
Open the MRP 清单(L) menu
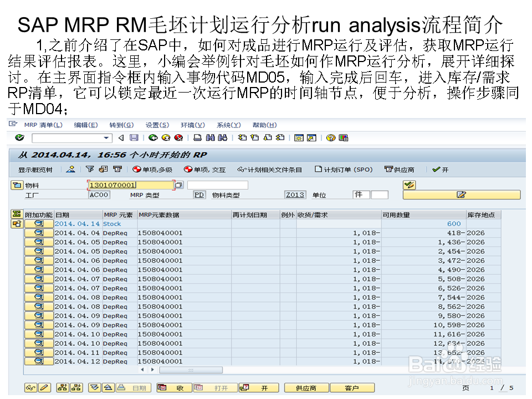tap(43, 125)
